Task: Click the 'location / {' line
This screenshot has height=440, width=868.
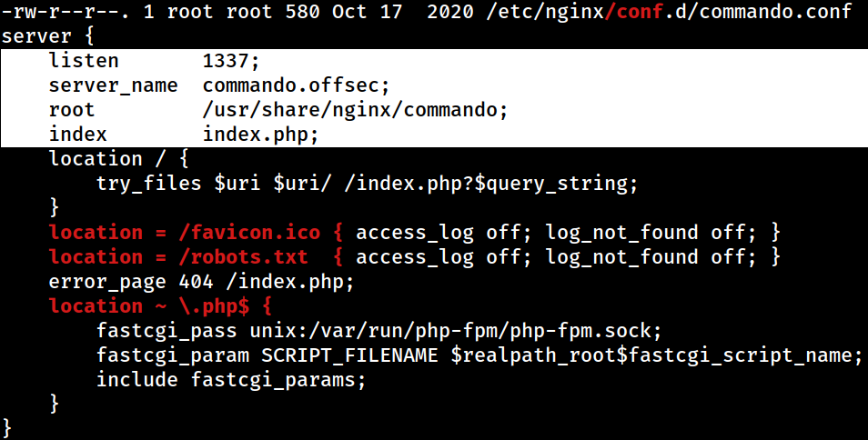Action: tap(118, 159)
